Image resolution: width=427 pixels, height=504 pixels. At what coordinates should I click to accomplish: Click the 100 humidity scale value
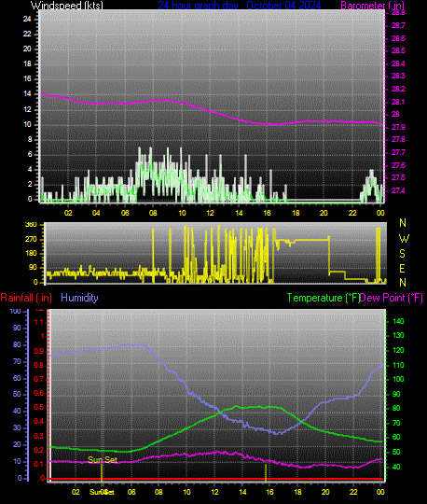(15, 311)
